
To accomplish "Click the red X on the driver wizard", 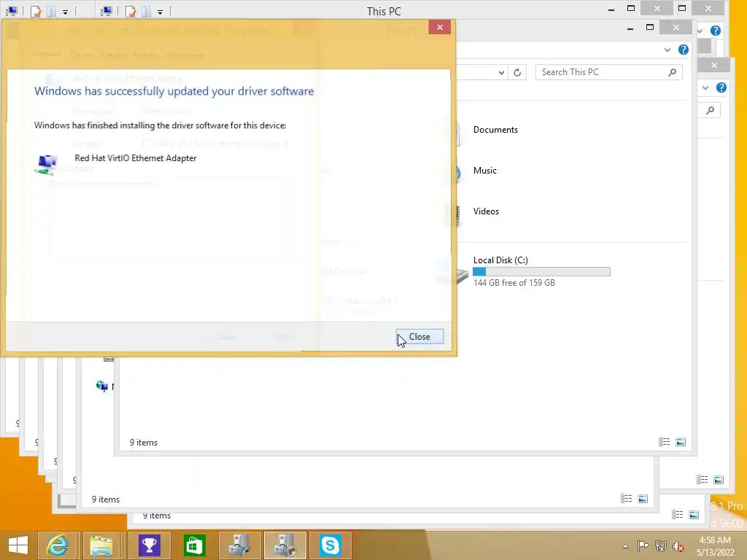I will (x=440, y=27).
